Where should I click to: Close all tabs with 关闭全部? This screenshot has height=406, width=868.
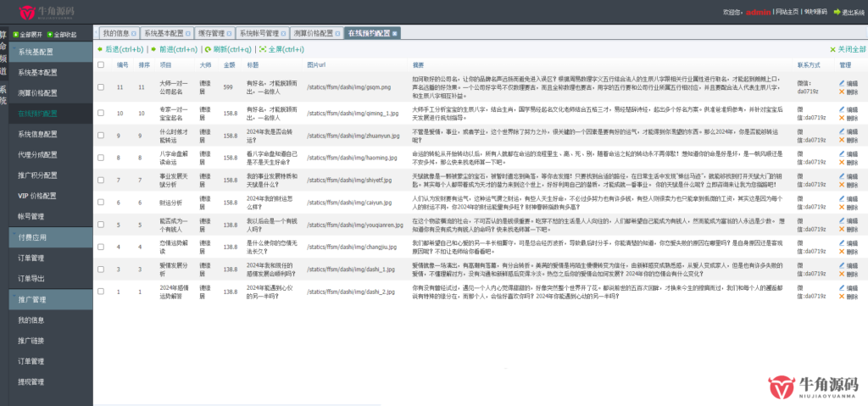[x=848, y=49]
